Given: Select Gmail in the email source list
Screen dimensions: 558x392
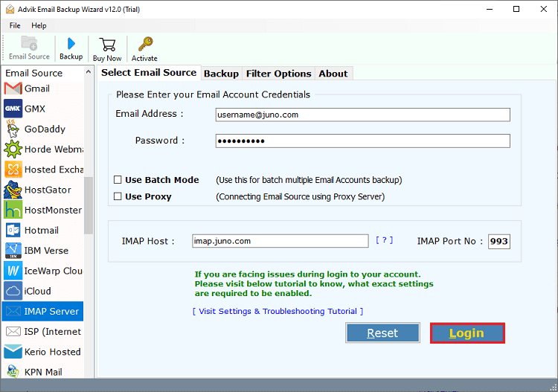Looking at the screenshot, I should point(36,89).
